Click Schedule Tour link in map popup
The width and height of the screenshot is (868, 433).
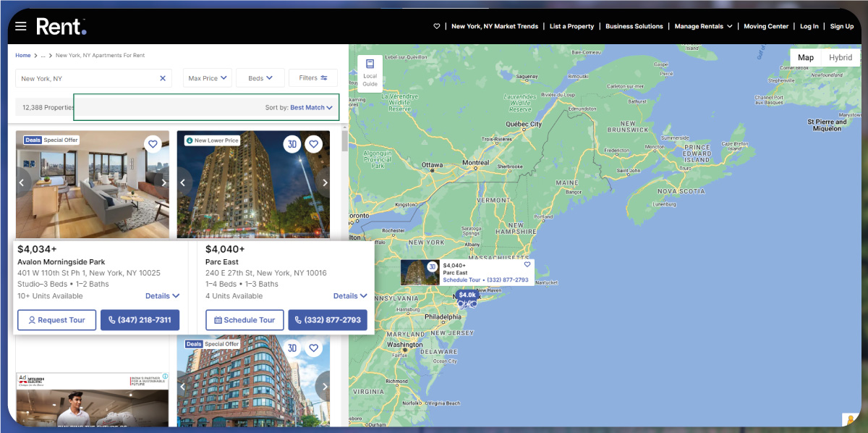coord(461,279)
